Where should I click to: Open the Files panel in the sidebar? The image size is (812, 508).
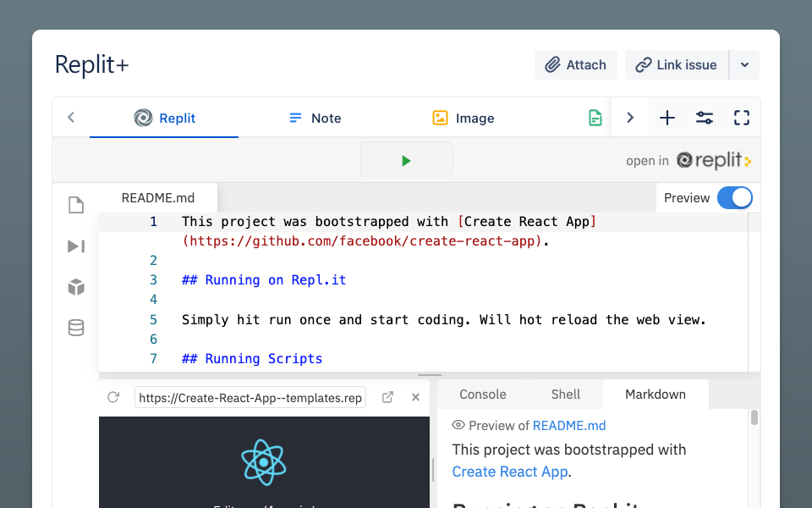point(75,205)
